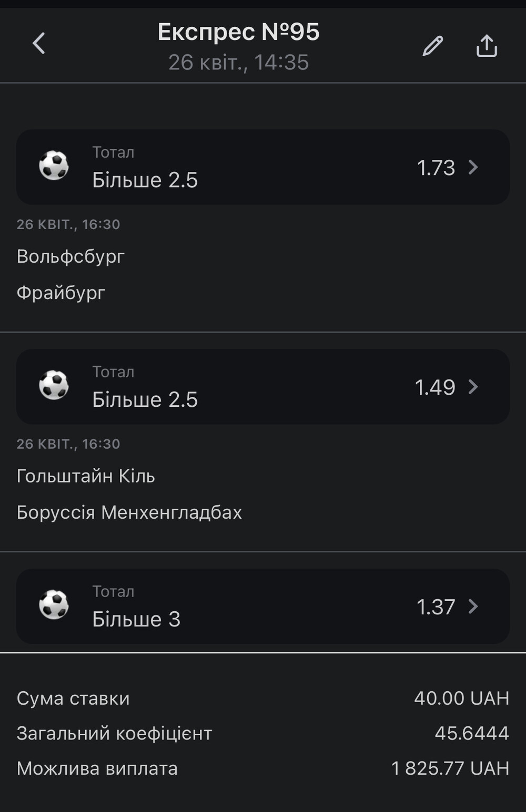
Task: Tap soccer ball icon for Вольфсбург bet
Action: point(54,166)
